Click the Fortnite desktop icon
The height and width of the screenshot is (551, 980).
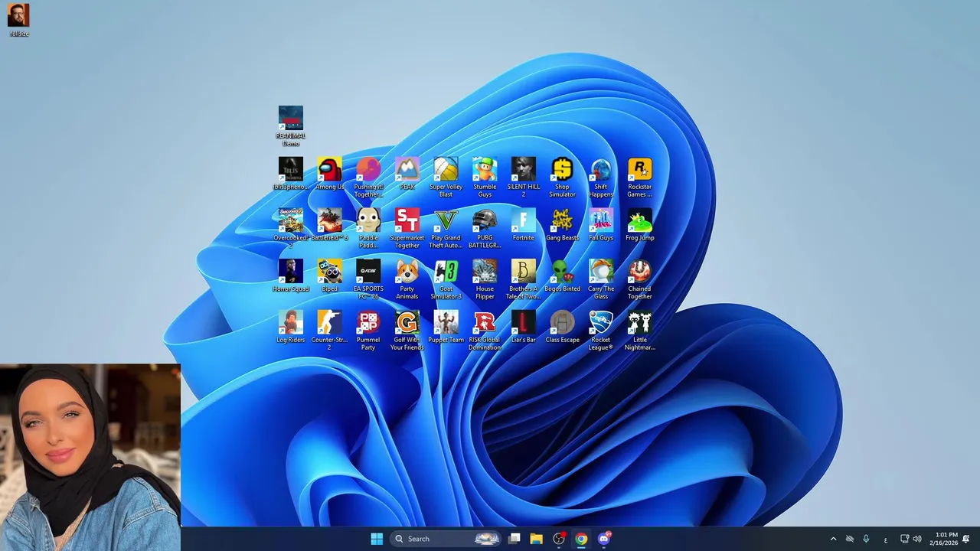[524, 225]
